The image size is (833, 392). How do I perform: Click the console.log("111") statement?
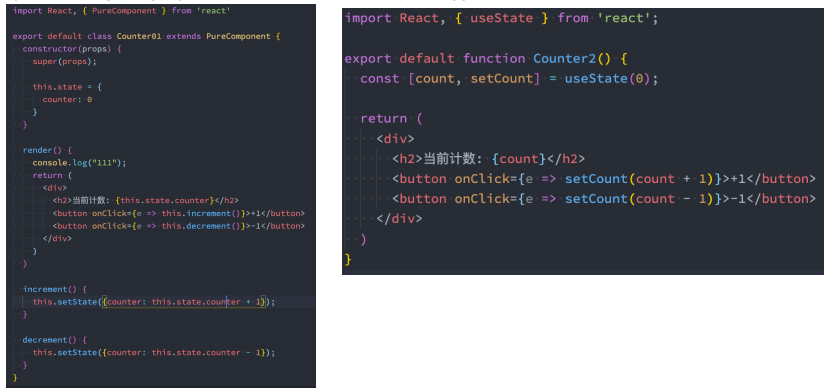[x=80, y=163]
